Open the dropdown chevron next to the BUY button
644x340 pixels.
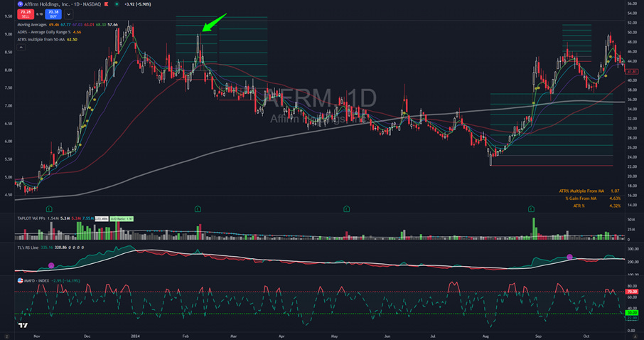click(x=68, y=14)
